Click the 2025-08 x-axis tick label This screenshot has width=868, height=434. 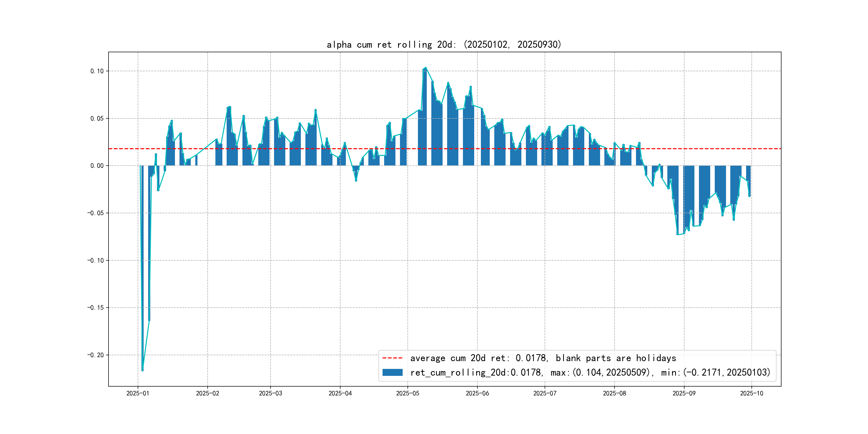[614, 393]
